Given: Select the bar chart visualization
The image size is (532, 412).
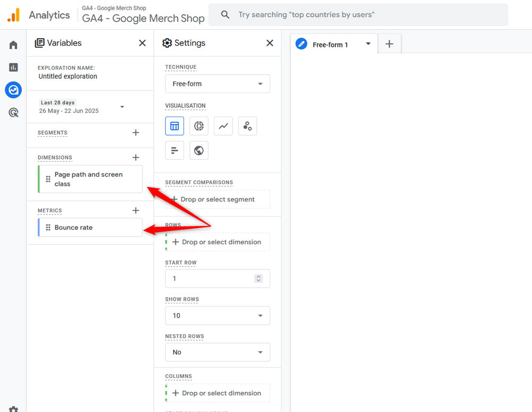Looking at the screenshot, I should [174, 150].
